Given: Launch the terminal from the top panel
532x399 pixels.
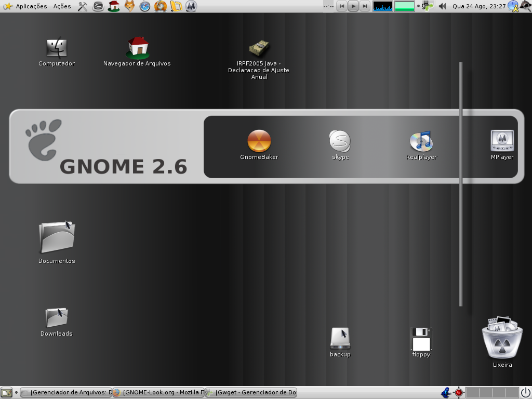Looking at the screenshot, I should (x=98, y=6).
